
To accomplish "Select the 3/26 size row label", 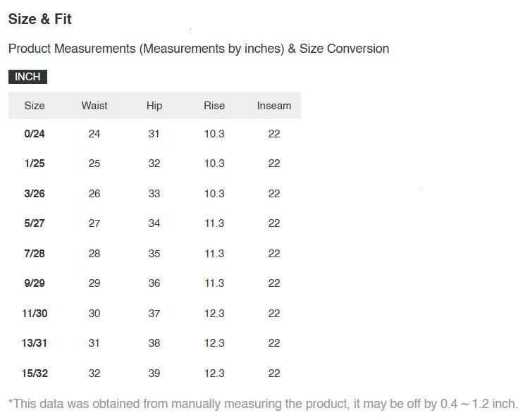I will pos(35,194).
